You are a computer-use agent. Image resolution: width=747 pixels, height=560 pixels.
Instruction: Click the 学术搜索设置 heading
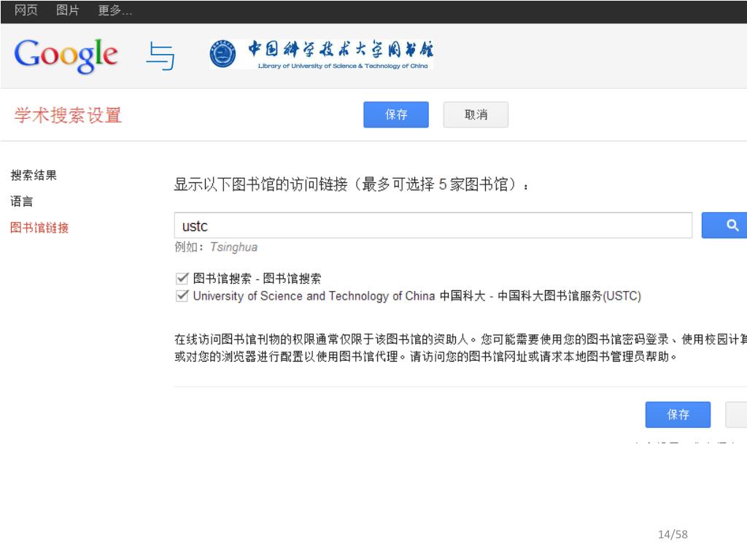click(x=68, y=115)
